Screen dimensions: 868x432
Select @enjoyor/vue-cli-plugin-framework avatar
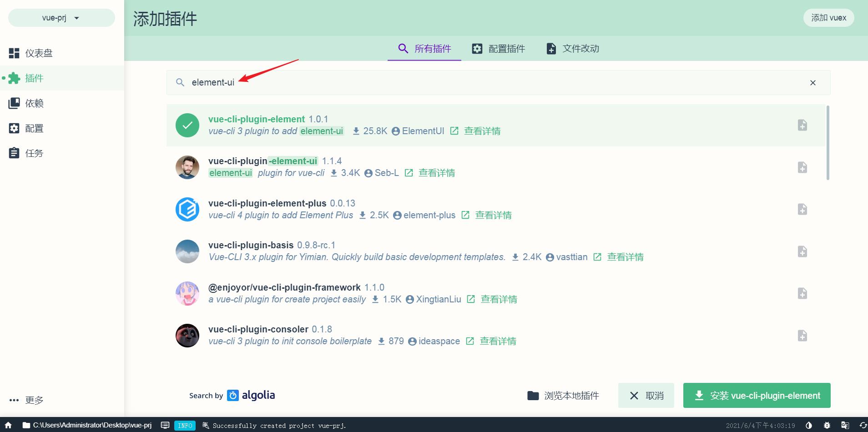[187, 293]
